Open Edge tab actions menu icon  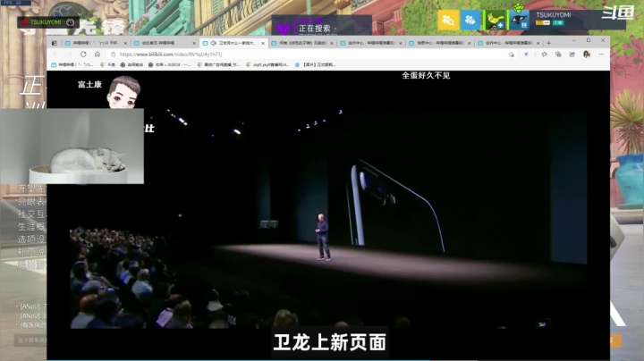(x=55, y=43)
